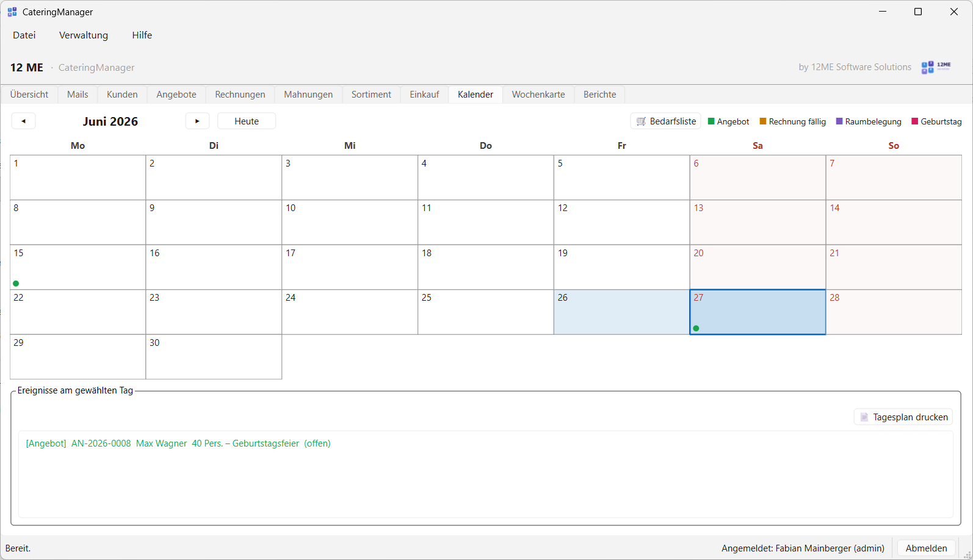Click the orange Rechnung fällig legend swatch
The width and height of the screenshot is (973, 560).
pos(763,121)
